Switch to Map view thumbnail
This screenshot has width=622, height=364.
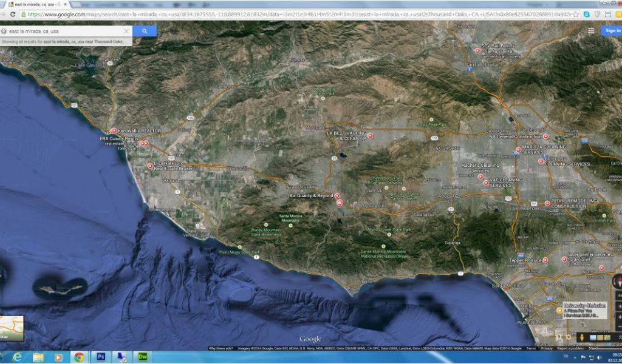click(x=12, y=328)
